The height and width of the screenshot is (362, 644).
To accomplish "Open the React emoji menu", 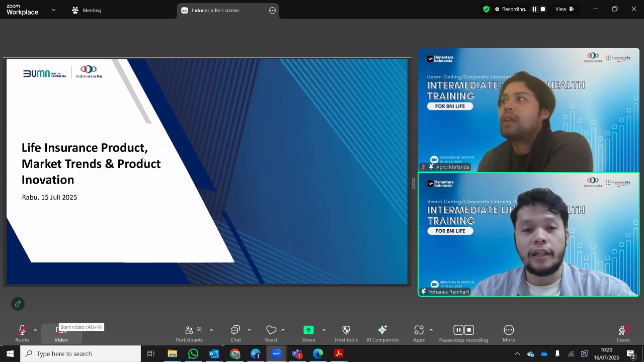I will click(x=271, y=334).
